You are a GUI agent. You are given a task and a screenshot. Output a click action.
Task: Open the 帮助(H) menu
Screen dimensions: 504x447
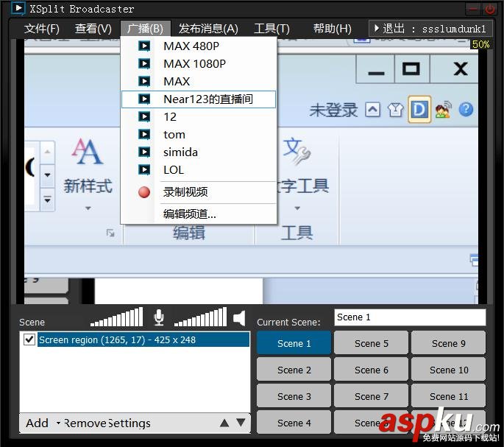333,29
